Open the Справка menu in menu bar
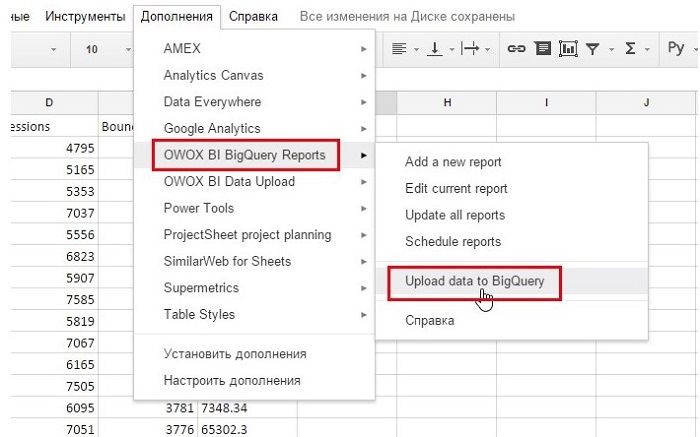The height and width of the screenshot is (437, 700). [x=253, y=17]
